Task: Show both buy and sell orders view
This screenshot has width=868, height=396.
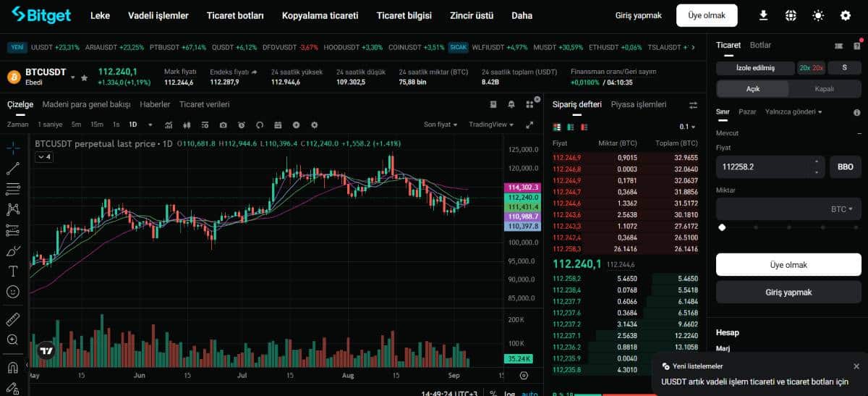Action: (557, 127)
